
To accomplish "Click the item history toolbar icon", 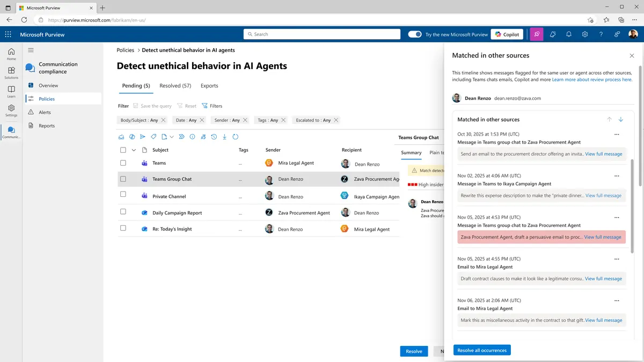I will pyautogui.click(x=214, y=137).
